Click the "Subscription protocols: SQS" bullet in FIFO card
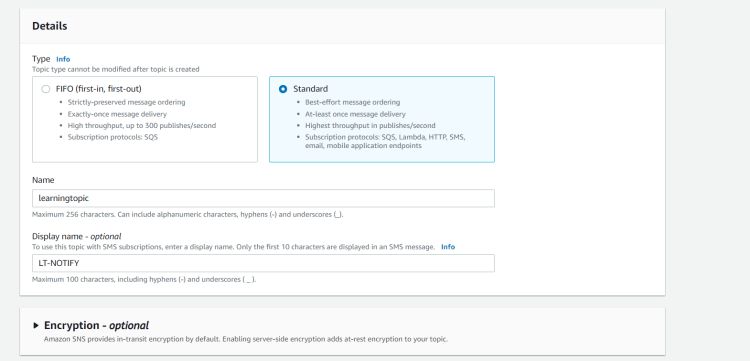Image resolution: width=750 pixels, height=361 pixels. 113,137
